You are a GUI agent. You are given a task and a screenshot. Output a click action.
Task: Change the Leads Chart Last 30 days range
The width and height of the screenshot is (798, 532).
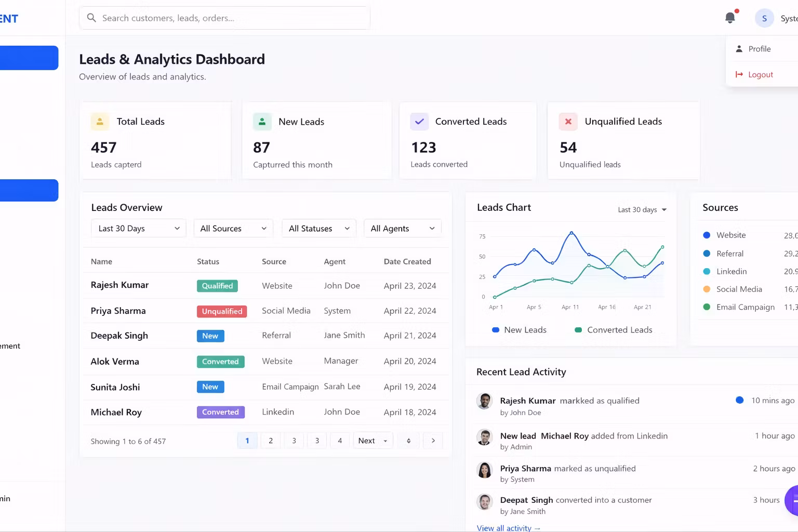coord(642,210)
